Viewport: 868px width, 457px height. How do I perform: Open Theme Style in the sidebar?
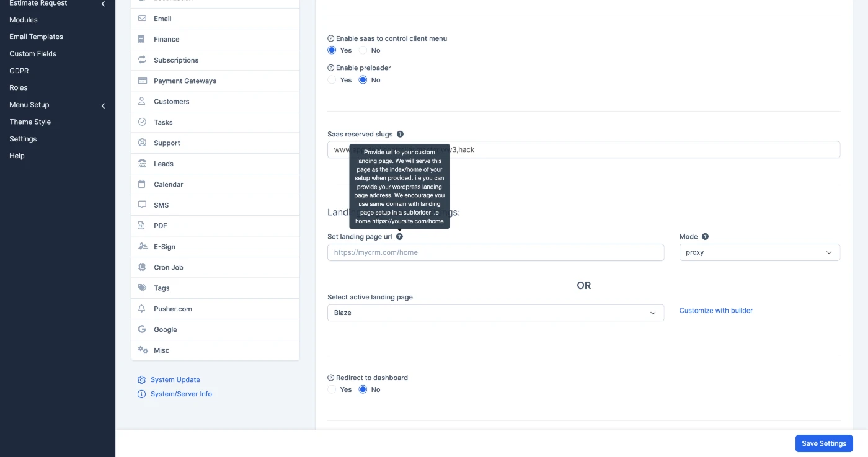[30, 122]
